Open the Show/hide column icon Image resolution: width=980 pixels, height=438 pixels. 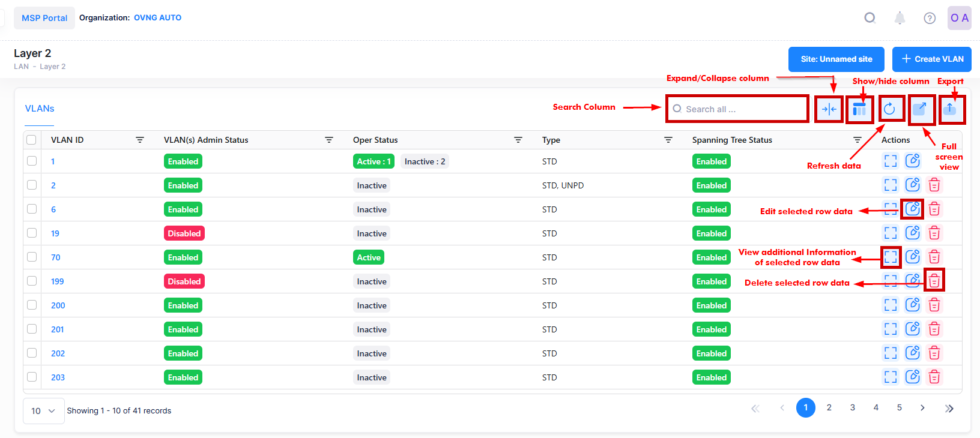pos(859,109)
